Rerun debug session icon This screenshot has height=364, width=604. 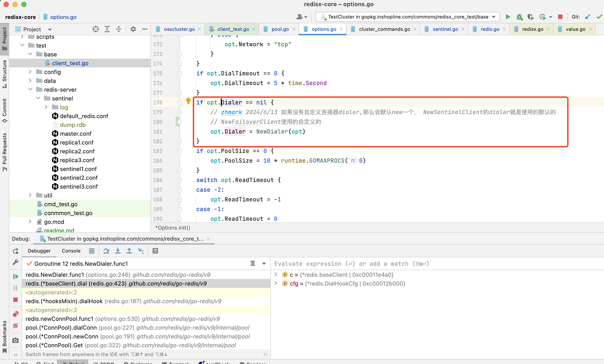pyautogui.click(x=15, y=251)
